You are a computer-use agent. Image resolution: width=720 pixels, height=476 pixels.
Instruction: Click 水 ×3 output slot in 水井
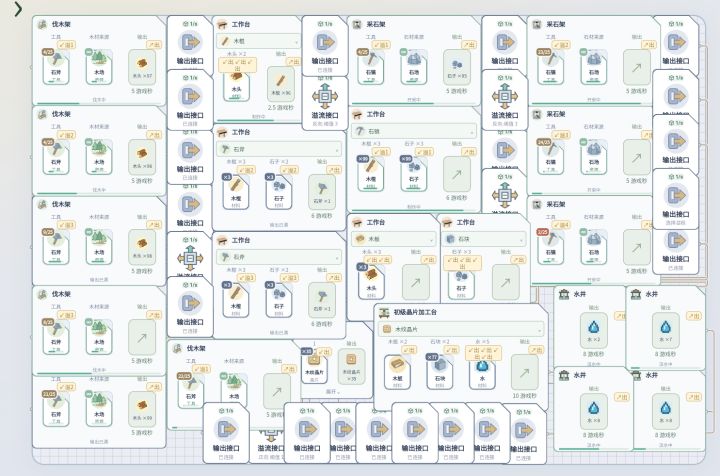coord(594,330)
